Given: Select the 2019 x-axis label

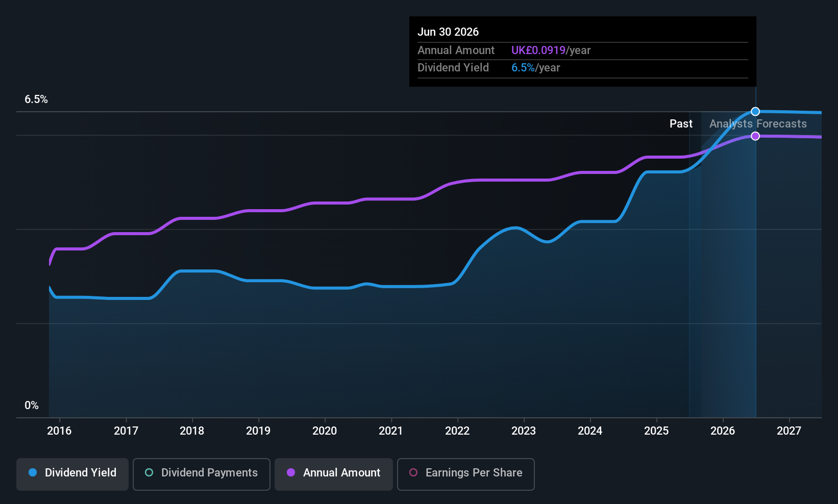Looking at the screenshot, I should (x=258, y=431).
